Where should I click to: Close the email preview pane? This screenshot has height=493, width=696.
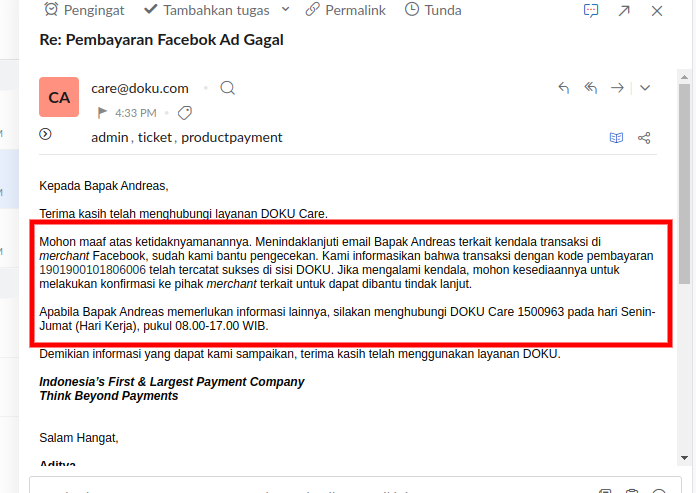tap(657, 11)
